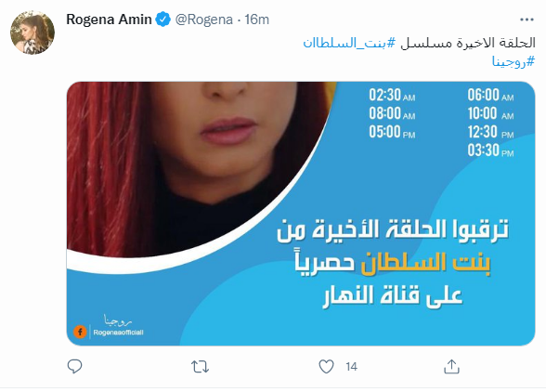Click the blue verified badge
This screenshot has height=392, width=546.
[163, 20]
